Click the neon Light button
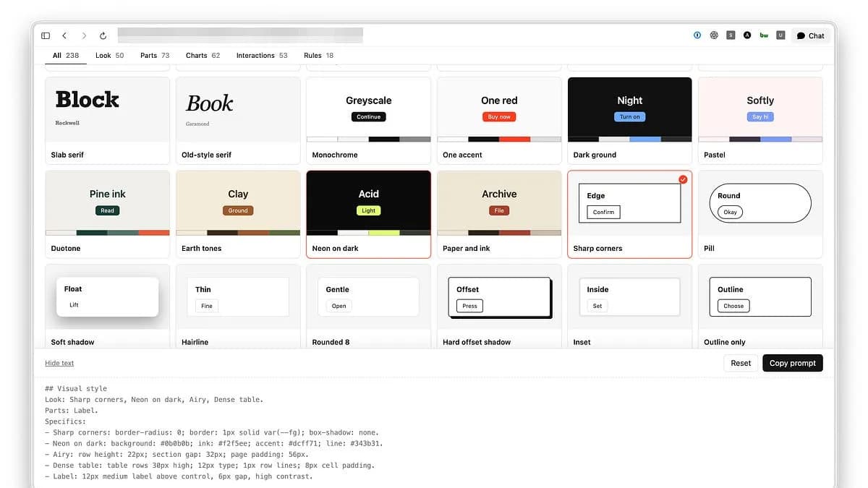This screenshot has height=488, width=868. [x=369, y=210]
